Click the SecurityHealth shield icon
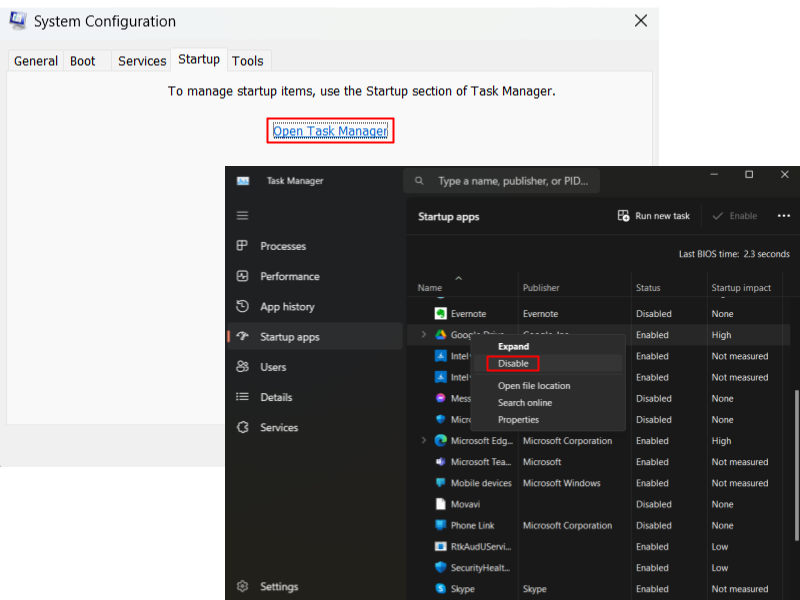The image size is (800, 600). [441, 567]
